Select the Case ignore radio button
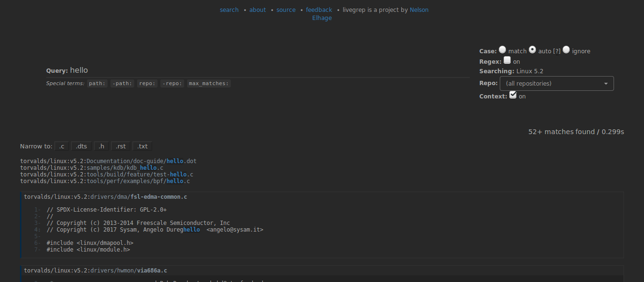Screen dimensions: 644x282 566,50
